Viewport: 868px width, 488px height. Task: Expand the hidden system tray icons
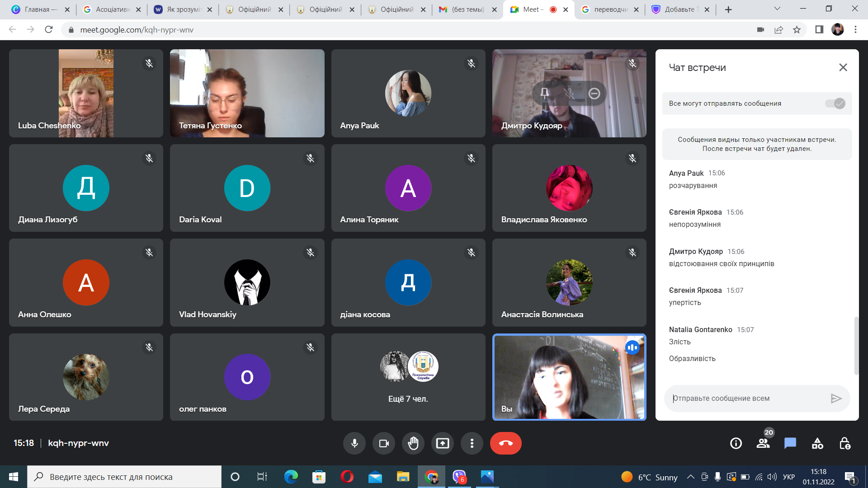690,477
